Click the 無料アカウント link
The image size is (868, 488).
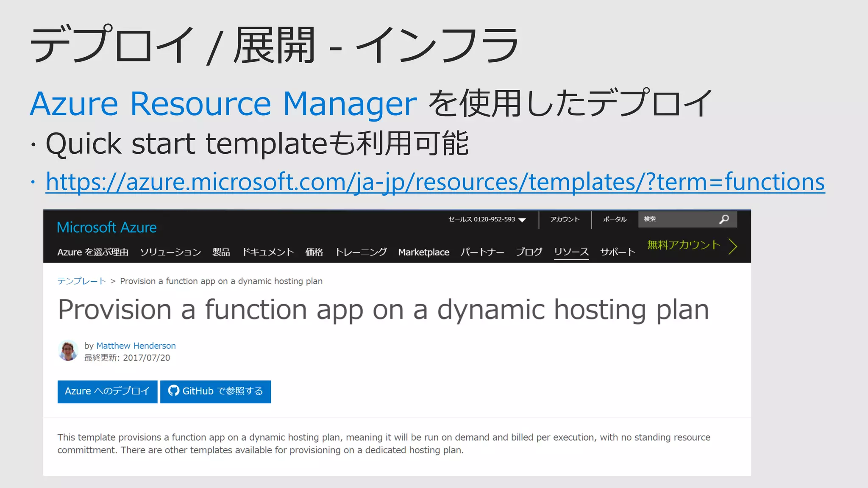pyautogui.click(x=684, y=245)
